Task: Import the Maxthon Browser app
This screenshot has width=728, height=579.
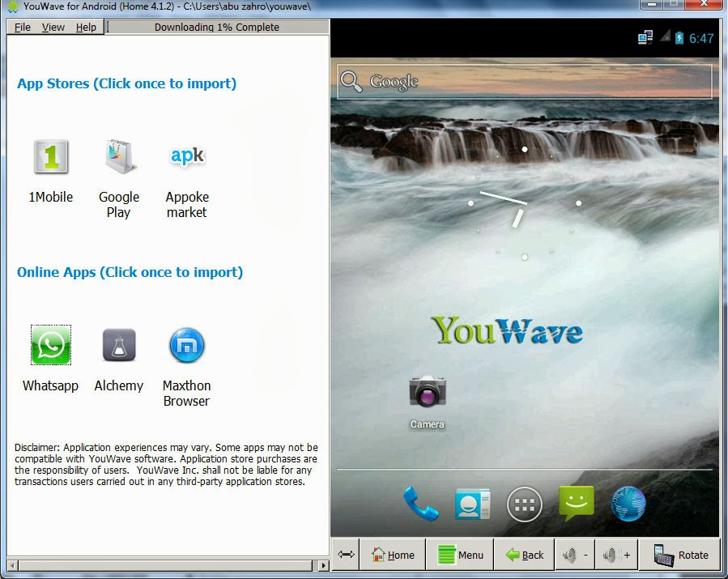Action: (x=186, y=346)
